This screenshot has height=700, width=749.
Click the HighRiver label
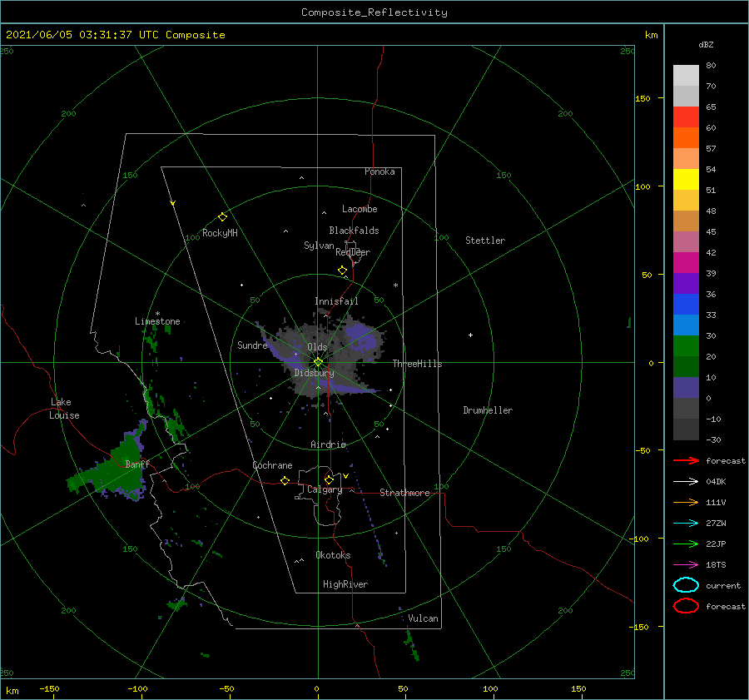(345, 584)
